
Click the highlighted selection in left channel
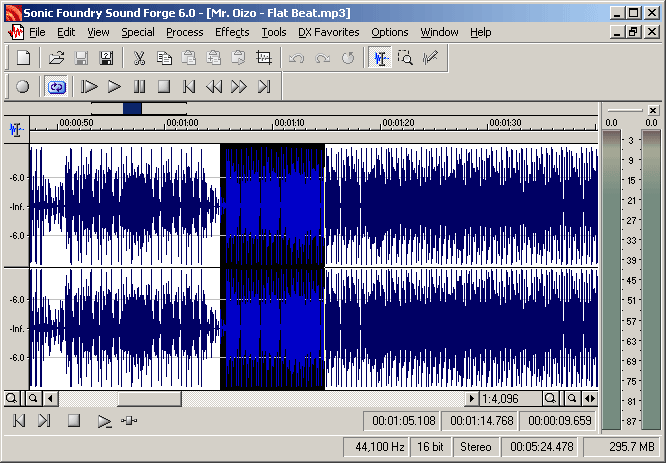point(272,206)
